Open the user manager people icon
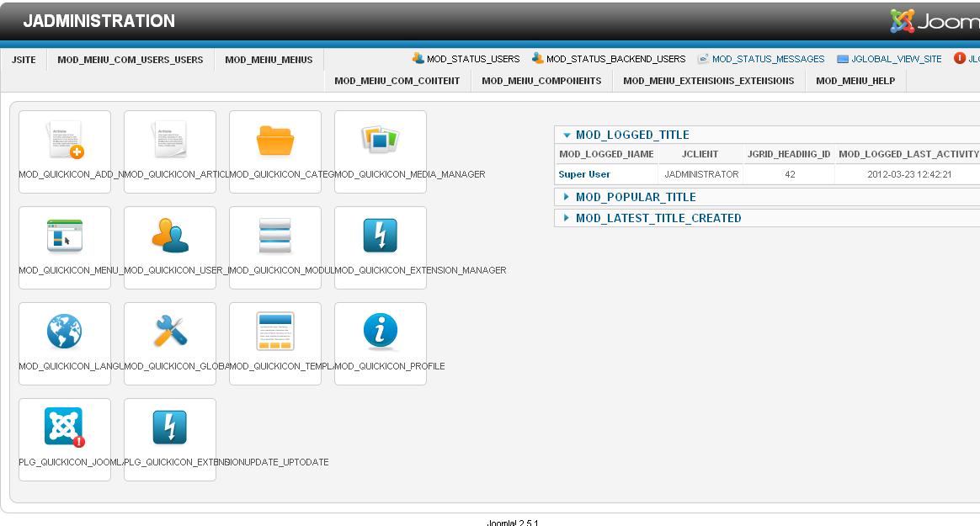The image size is (980, 526). pyautogui.click(x=170, y=236)
